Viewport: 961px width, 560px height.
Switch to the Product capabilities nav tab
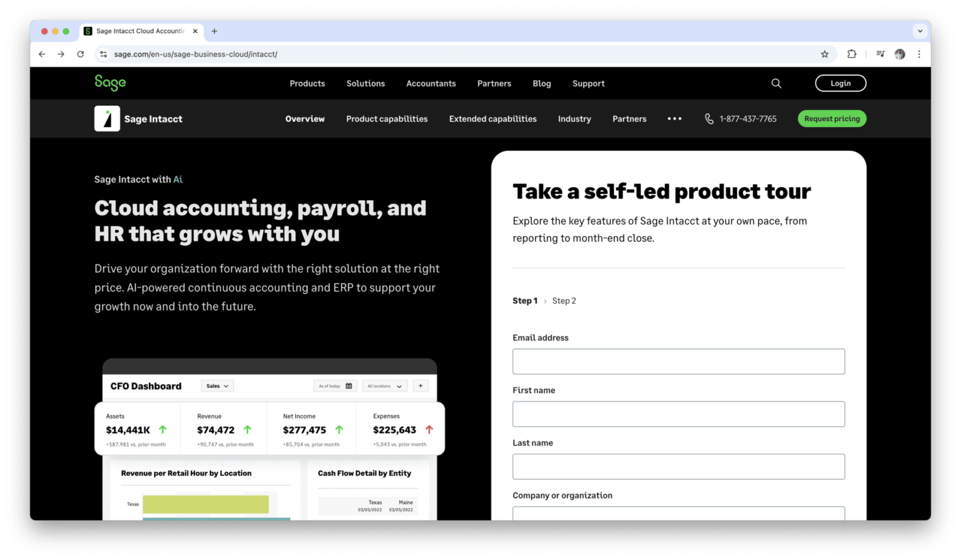point(387,119)
